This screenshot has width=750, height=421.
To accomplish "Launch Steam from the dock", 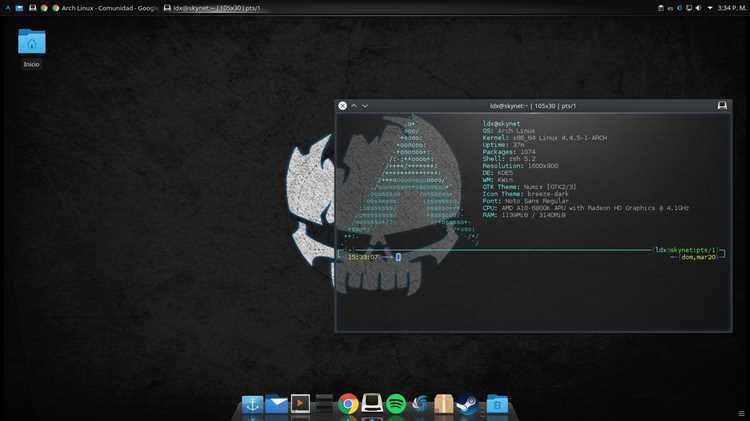I will click(467, 404).
